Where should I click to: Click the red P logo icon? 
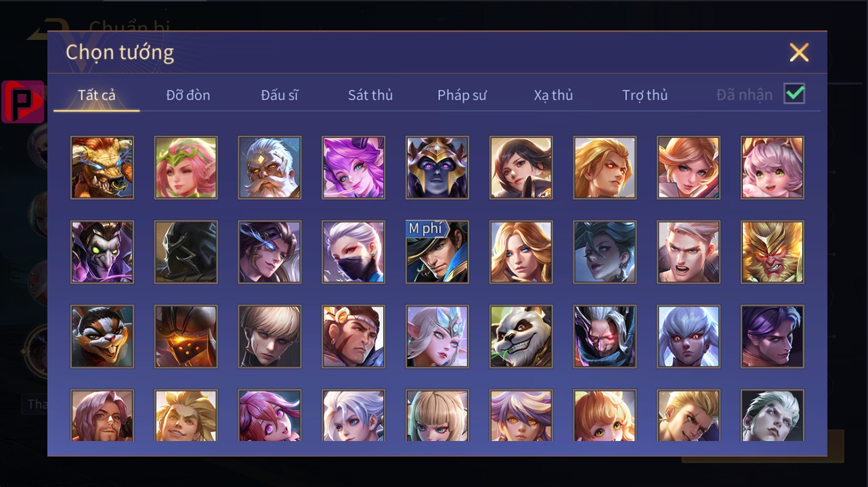(x=23, y=101)
